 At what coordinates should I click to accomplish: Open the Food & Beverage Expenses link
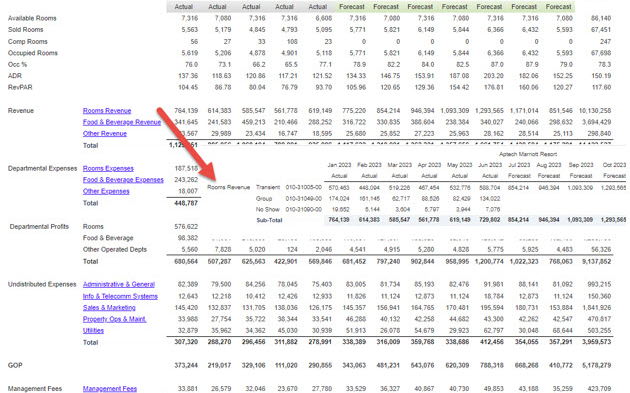coord(123,180)
